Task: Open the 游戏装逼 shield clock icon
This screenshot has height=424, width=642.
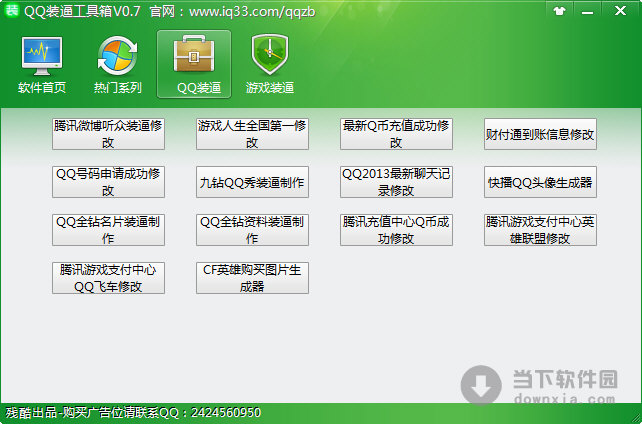Action: pos(270,54)
